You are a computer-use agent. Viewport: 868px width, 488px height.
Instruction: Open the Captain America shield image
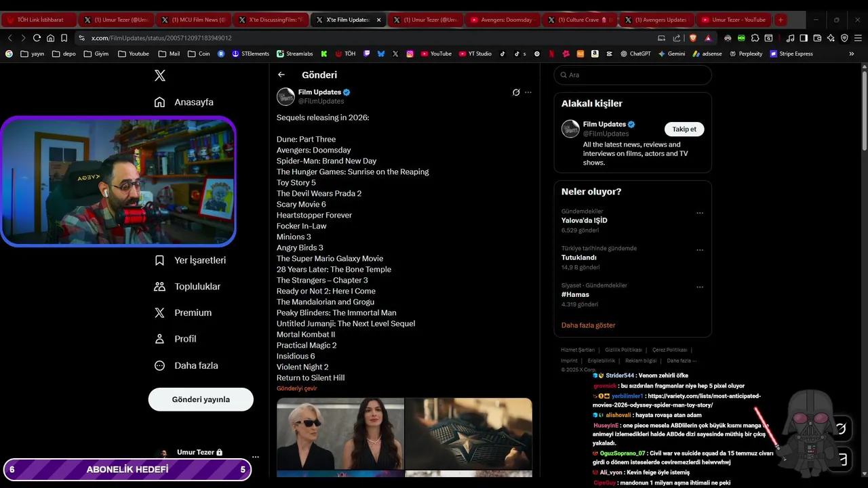[x=469, y=433]
